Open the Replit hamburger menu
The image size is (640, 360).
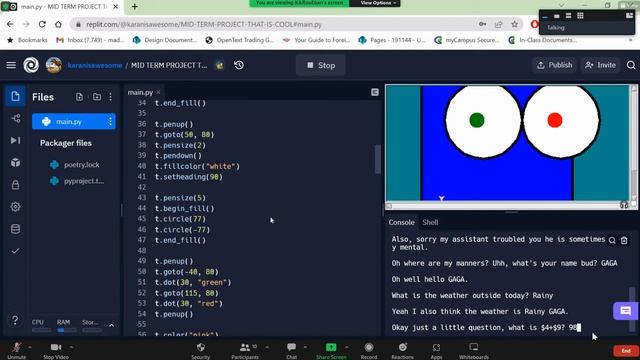11,65
